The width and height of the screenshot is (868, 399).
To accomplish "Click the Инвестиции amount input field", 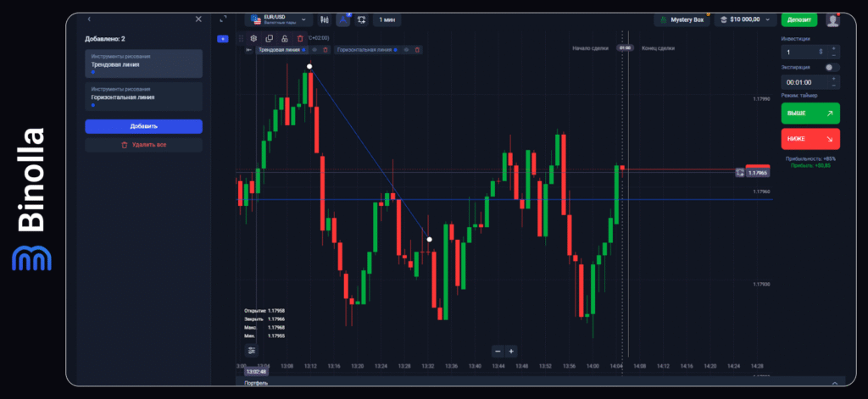I will (803, 52).
